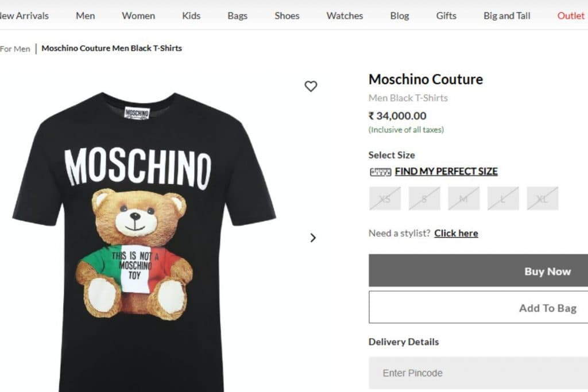Visit the Outlet section
588x392 pixels.
pos(571,15)
